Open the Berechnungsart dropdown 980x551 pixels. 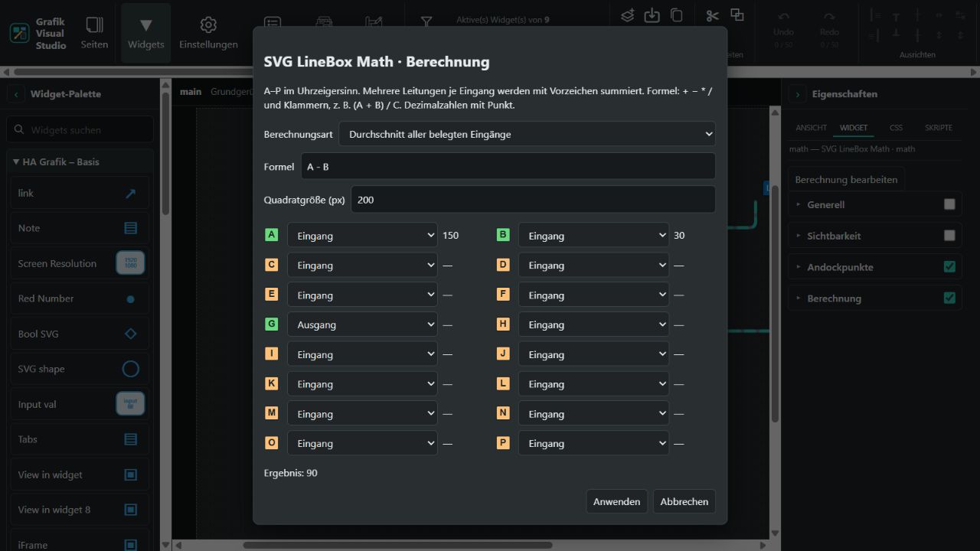(527, 134)
